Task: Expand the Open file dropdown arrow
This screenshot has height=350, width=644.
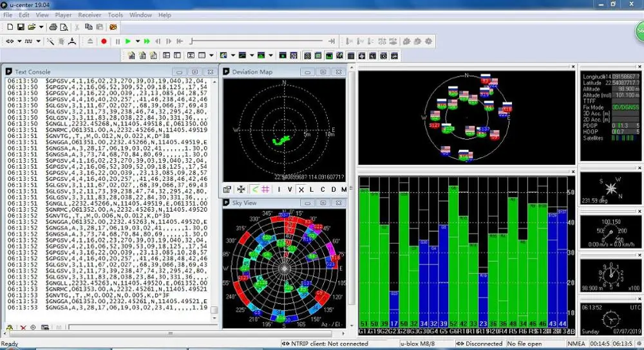Action: pos(41,27)
